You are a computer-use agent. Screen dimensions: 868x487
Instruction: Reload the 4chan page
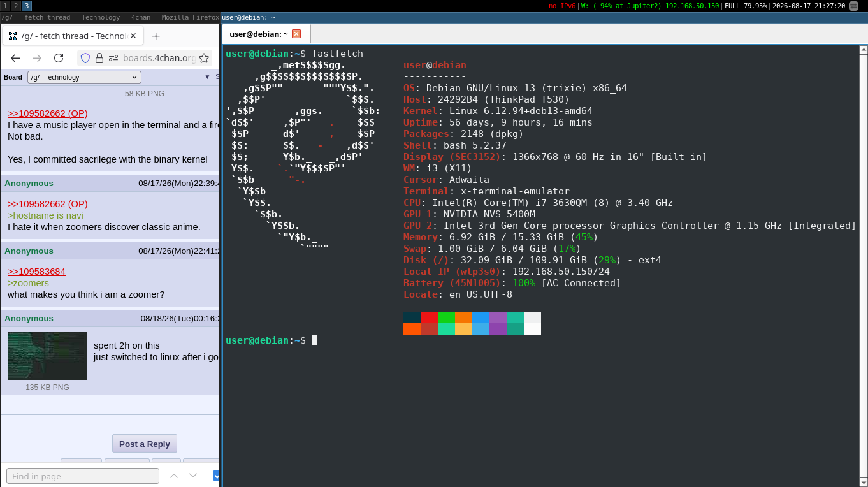pos(59,58)
